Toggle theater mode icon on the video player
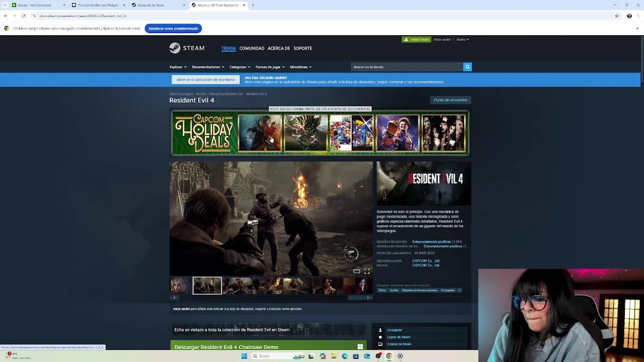644x362 pixels. 357,271
